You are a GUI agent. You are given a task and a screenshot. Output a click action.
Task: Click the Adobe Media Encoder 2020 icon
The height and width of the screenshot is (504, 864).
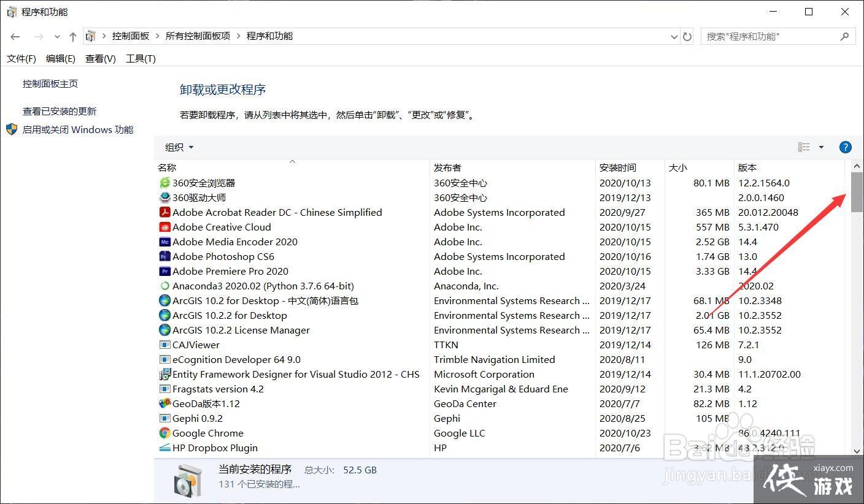pos(164,242)
